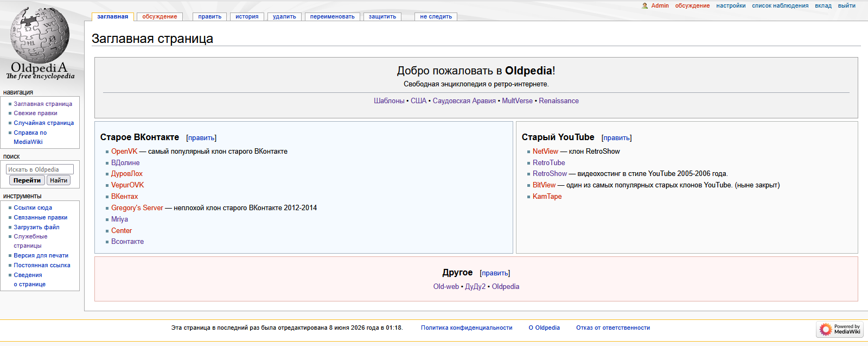
Task: Open Справка по MediaWiki link
Action: pyautogui.click(x=30, y=137)
